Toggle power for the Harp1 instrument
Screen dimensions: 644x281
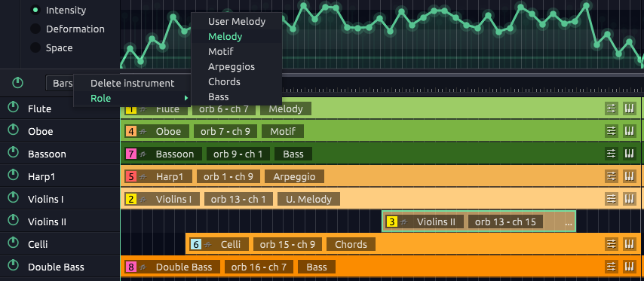click(x=14, y=176)
